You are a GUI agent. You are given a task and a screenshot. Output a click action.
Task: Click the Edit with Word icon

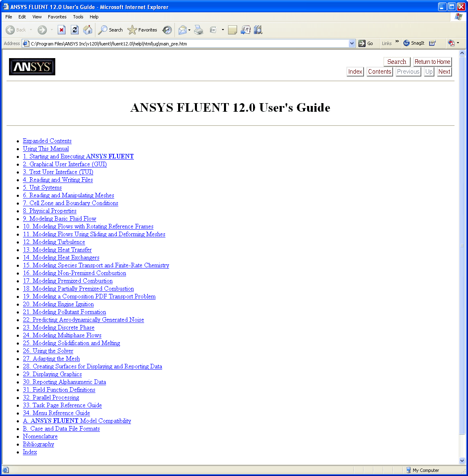coord(213,30)
